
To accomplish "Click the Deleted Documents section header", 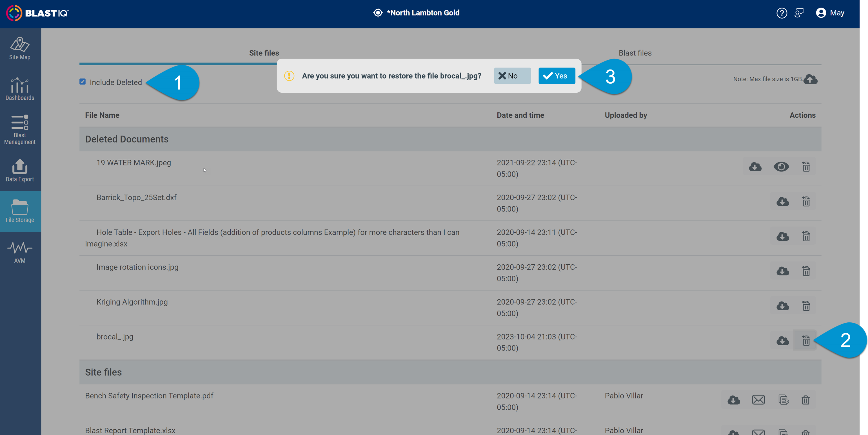I will 450,139.
